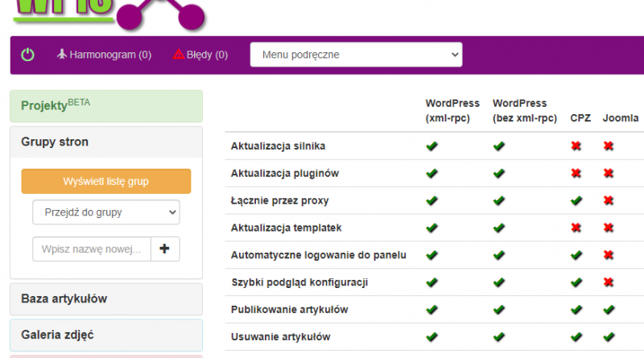Click the Joomla column header
The width and height of the screenshot is (644, 358).
[x=621, y=118]
